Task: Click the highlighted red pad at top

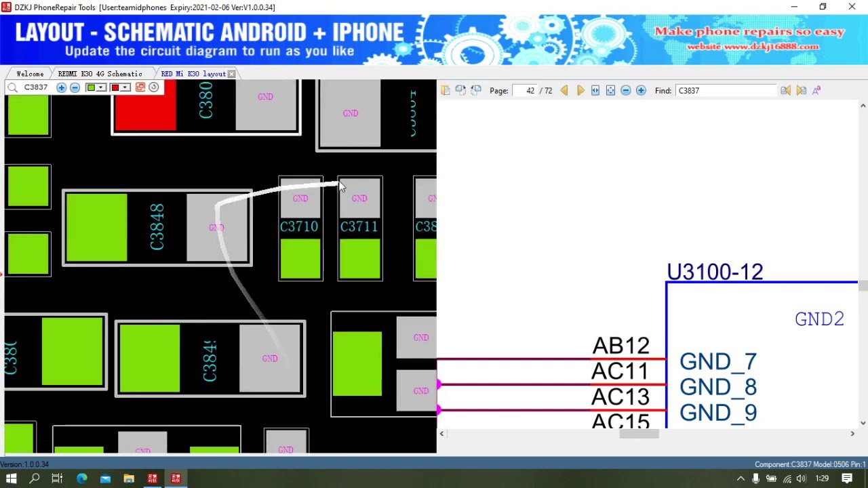Action: (145, 106)
